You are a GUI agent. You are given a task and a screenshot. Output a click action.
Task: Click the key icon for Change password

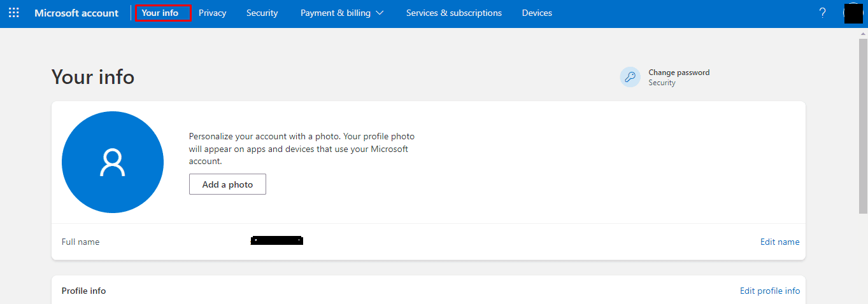tap(630, 77)
